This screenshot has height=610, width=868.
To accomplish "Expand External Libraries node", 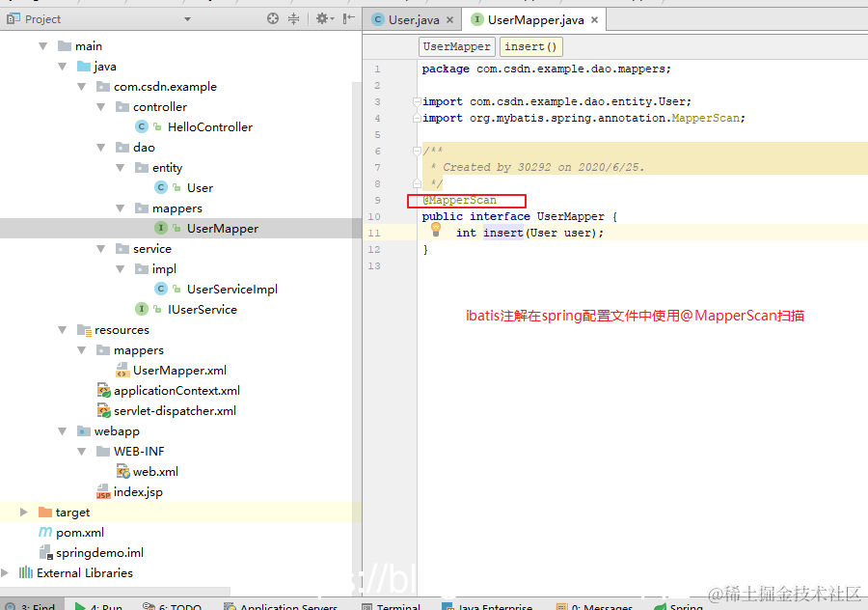I will click(x=5, y=573).
